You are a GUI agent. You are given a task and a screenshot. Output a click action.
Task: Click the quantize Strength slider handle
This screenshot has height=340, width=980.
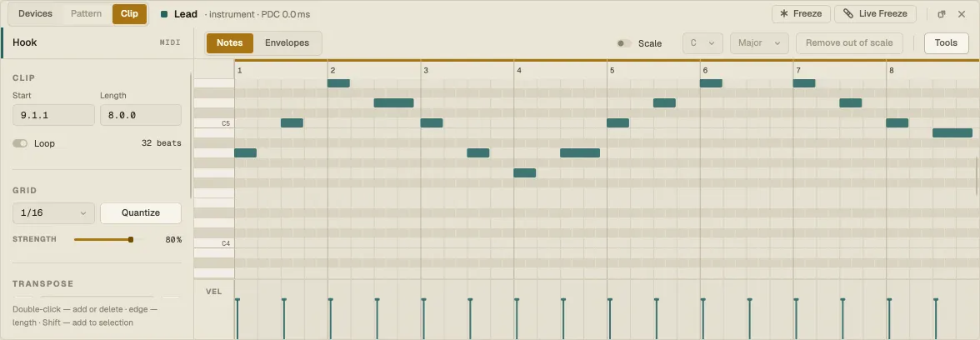point(131,239)
